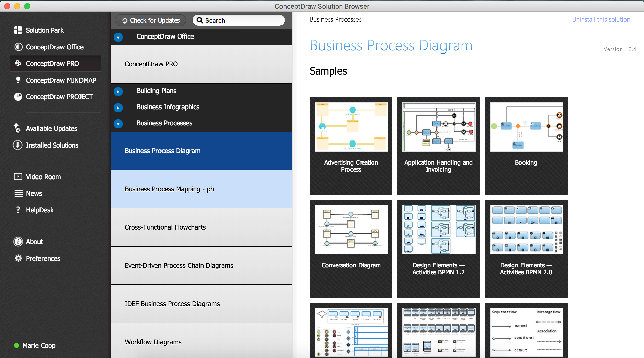Toggle Business Processes category expand

(x=118, y=123)
